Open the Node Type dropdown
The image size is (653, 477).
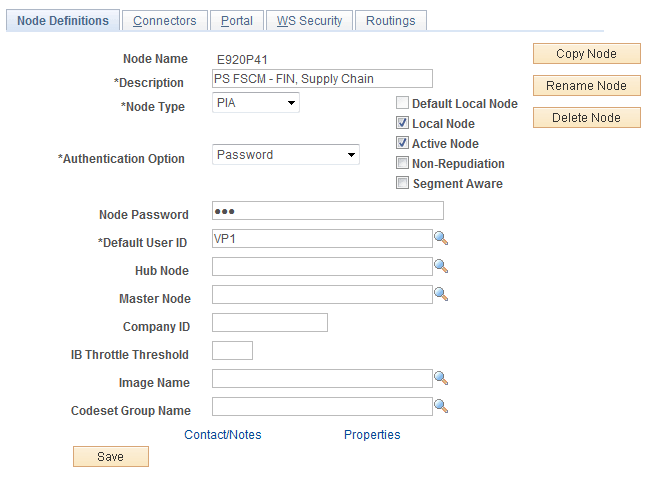coord(256,102)
